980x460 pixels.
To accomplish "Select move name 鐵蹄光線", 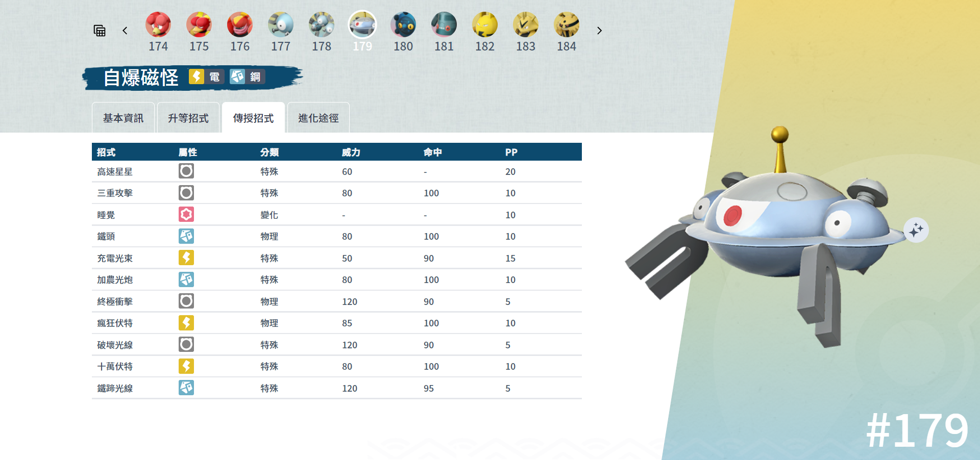I will point(115,389).
